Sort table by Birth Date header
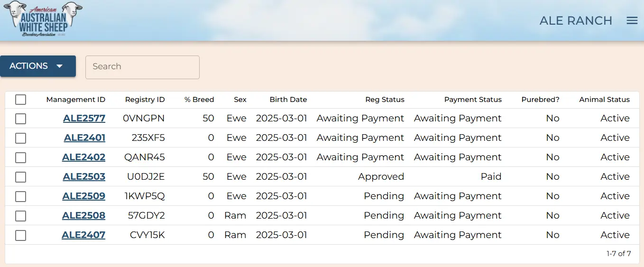644x267 pixels. [x=288, y=100]
